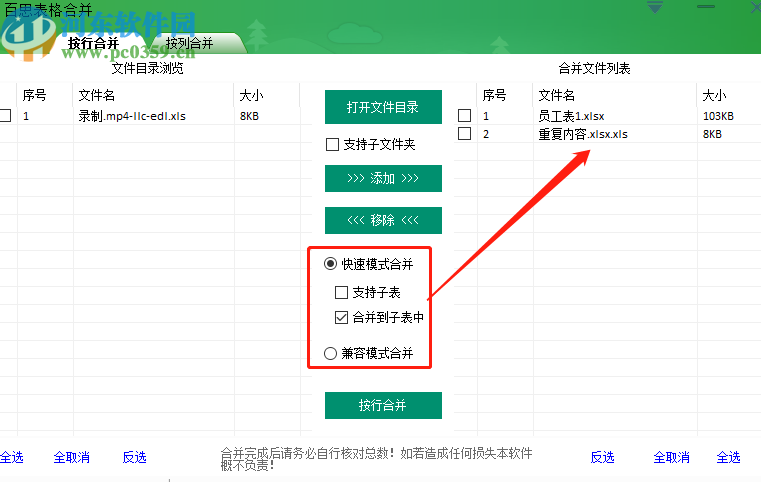761x482 pixels.
Task: Click the 打开文件目录 button
Action: coord(383,107)
